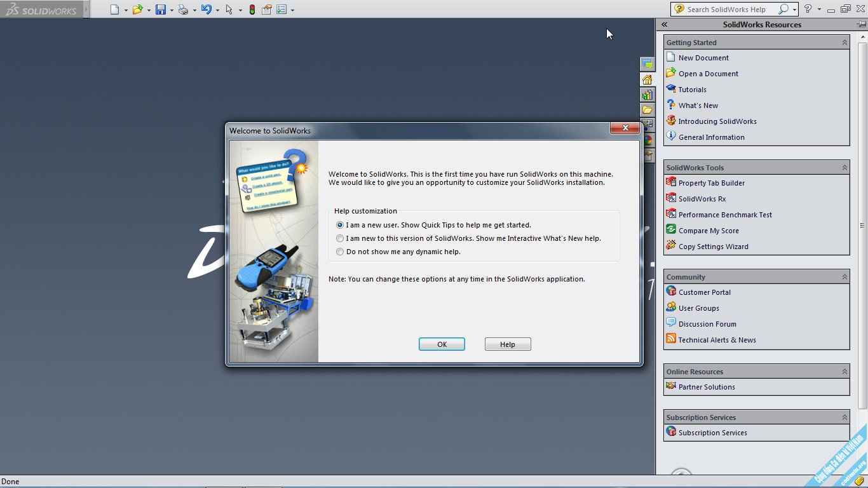Collapse the Online Resources section
Image resolution: width=868 pixels, height=488 pixels.
click(844, 372)
